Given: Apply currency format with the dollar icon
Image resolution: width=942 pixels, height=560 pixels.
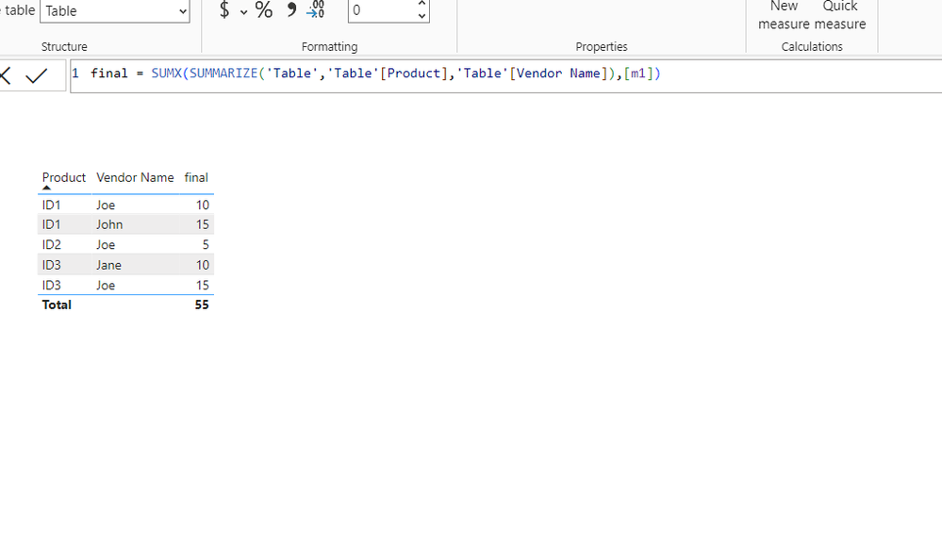Looking at the screenshot, I should pyautogui.click(x=224, y=9).
